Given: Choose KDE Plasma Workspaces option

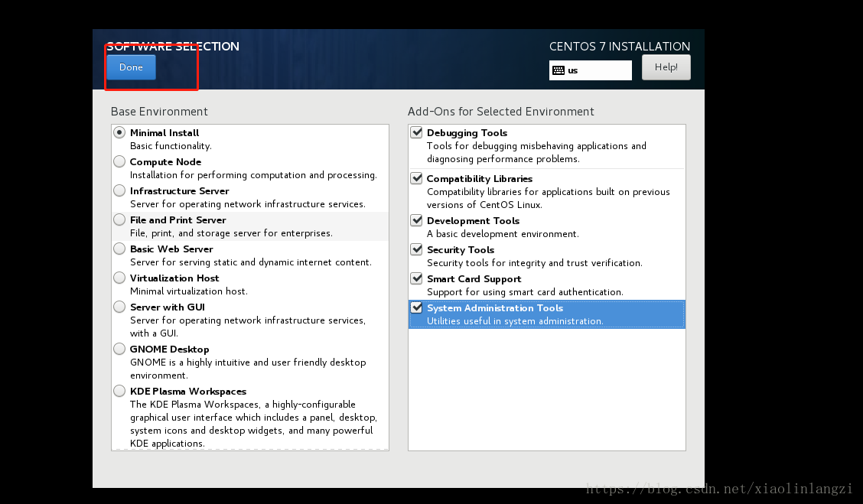Looking at the screenshot, I should (x=119, y=392).
